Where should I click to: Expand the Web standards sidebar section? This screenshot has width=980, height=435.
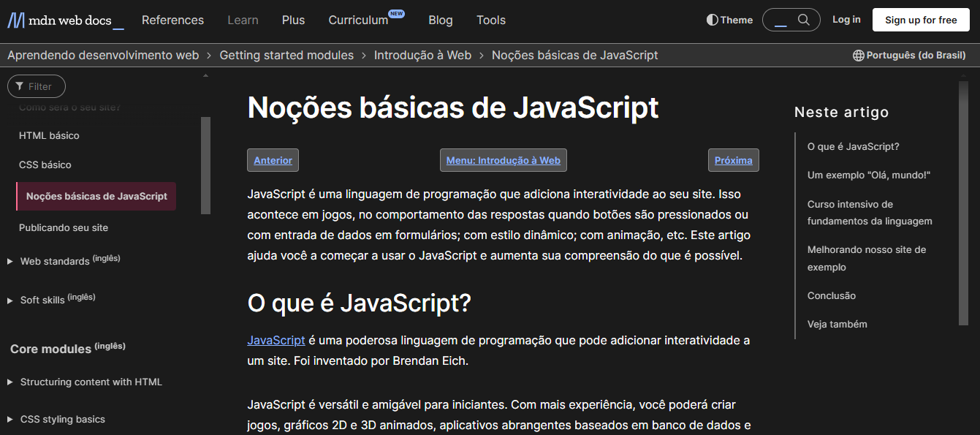point(10,261)
